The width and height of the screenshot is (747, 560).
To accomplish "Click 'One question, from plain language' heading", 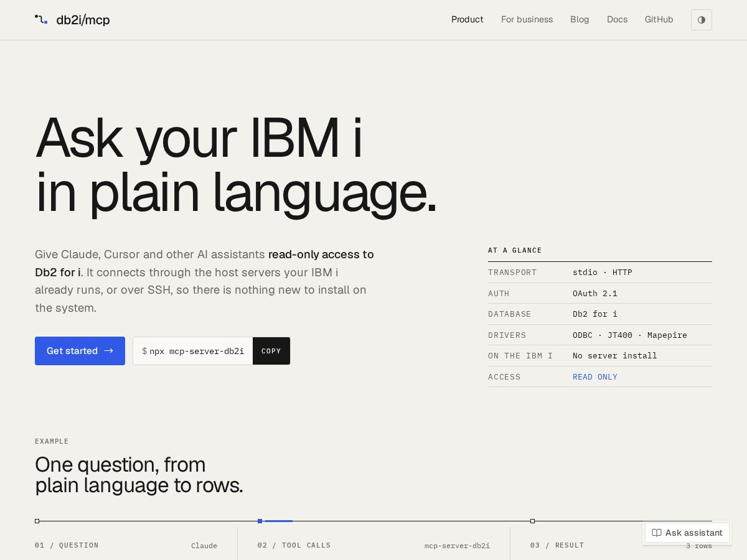I will [x=139, y=475].
